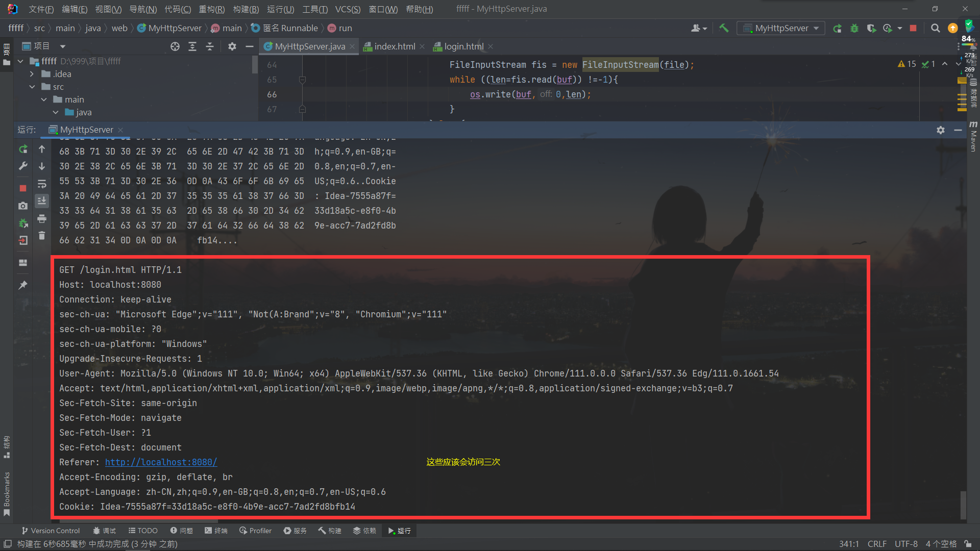Click the Build hammer icon in toolbar
The height and width of the screenshot is (551, 980).
pos(724,28)
